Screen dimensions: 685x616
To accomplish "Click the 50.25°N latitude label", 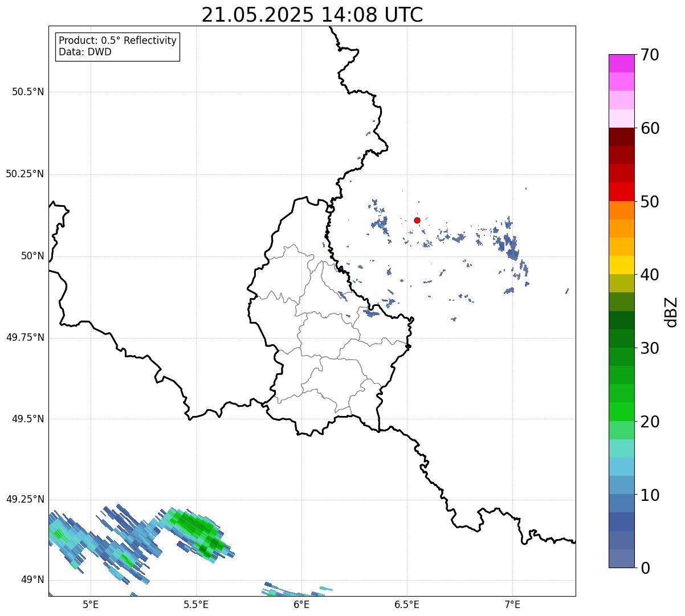I will click(25, 174).
